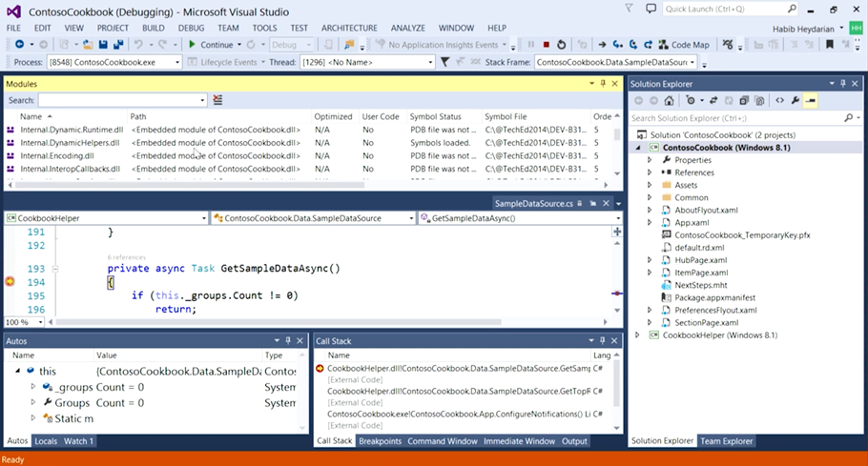868x466 pixels.
Task: Restart the debugging session
Action: click(x=561, y=45)
